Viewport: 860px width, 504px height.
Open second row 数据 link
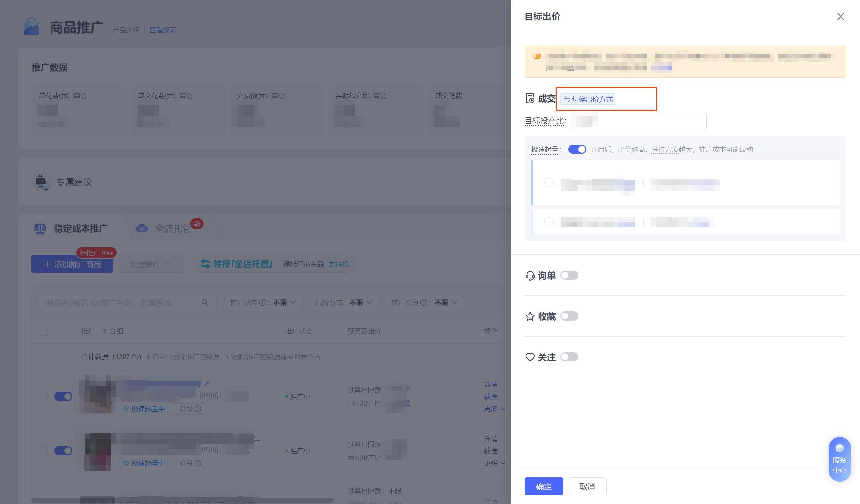tap(490, 451)
